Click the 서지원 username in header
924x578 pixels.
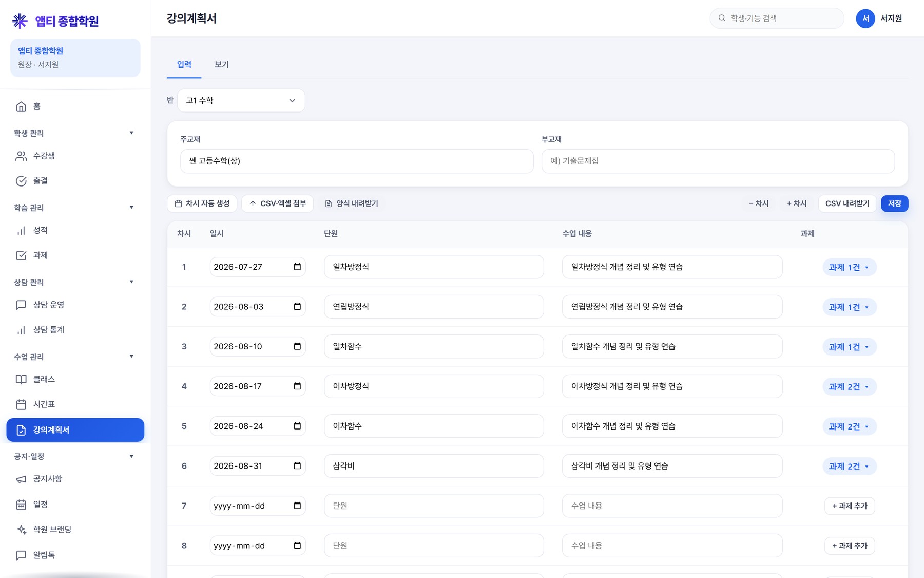point(891,18)
